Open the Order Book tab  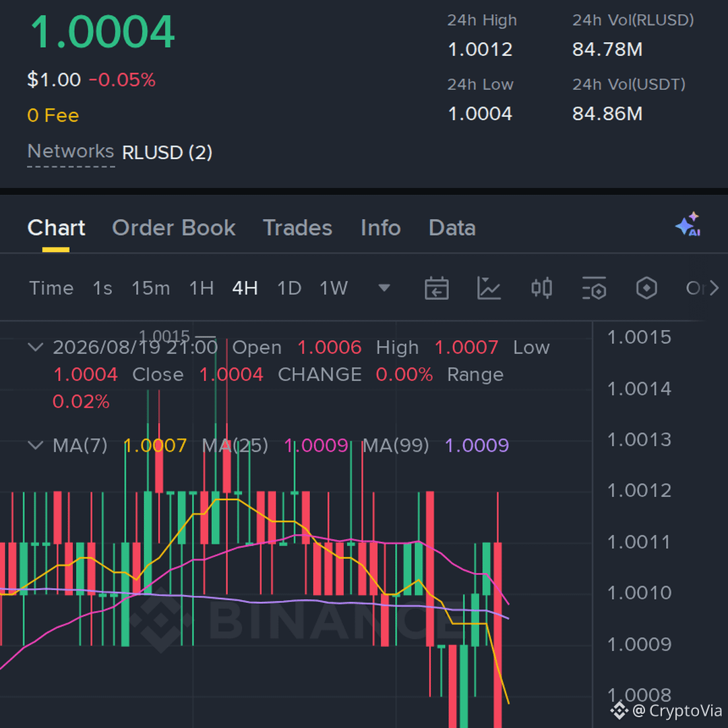(174, 228)
